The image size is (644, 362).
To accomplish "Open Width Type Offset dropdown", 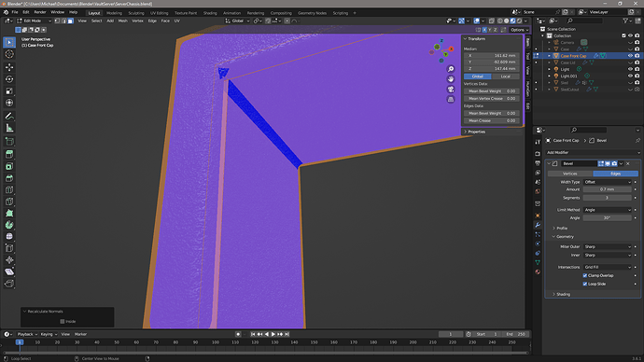I will coord(608,182).
